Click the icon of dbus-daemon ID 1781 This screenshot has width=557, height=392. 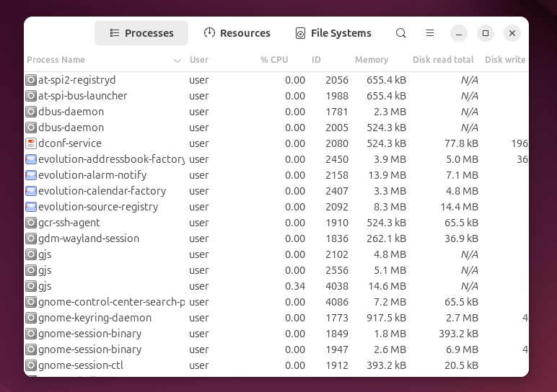coord(31,112)
